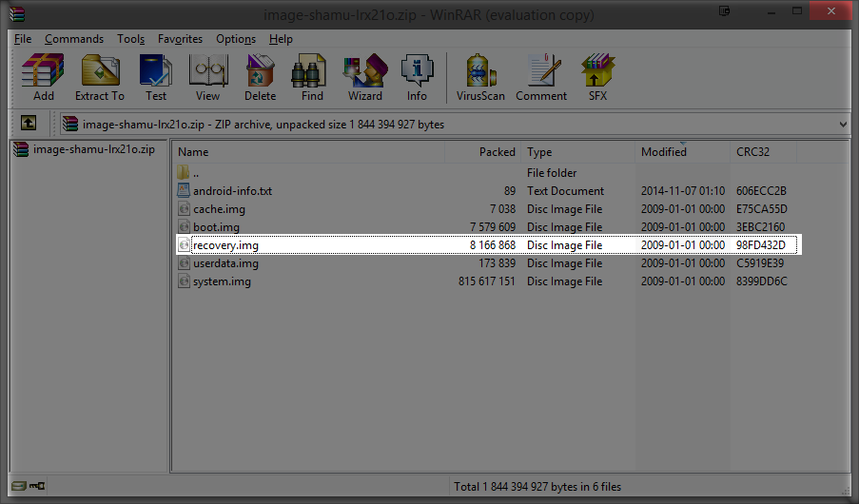
Task: Click the '..' parent folder entry
Action: pyautogui.click(x=196, y=174)
